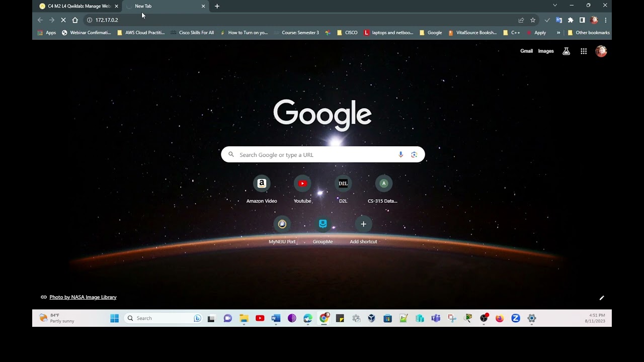Screen dimensions: 644x362
Task: Open the Windows Start menu
Action: [115, 318]
